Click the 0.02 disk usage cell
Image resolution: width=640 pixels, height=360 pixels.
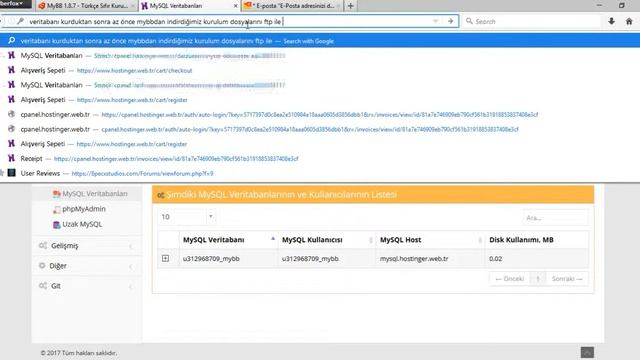click(x=537, y=258)
